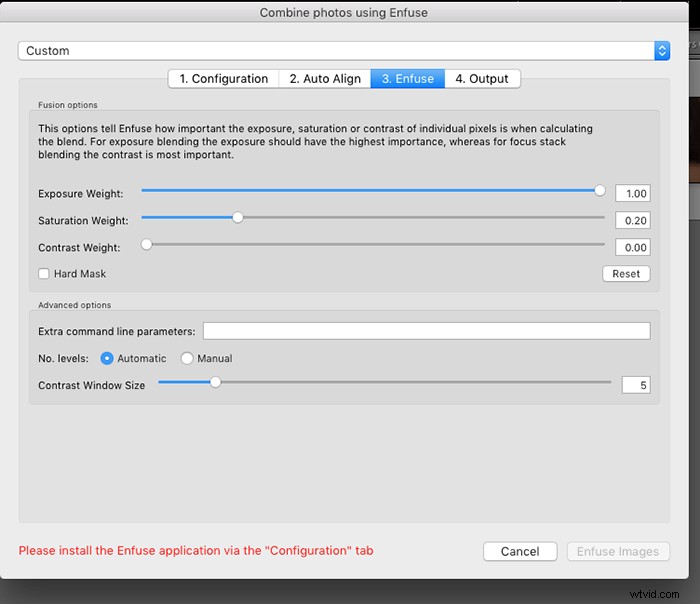Select the 3. Enfuse tab
Screen dimensions: 700x604
coord(408,79)
